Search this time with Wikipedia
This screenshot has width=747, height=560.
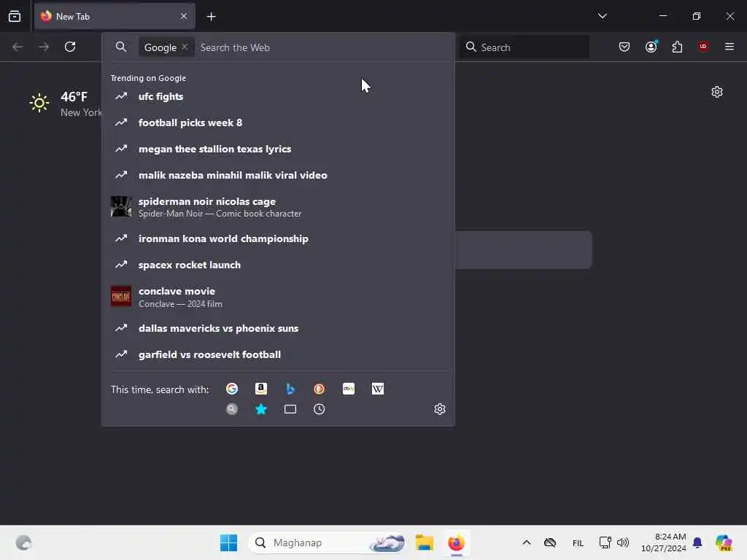377,389
